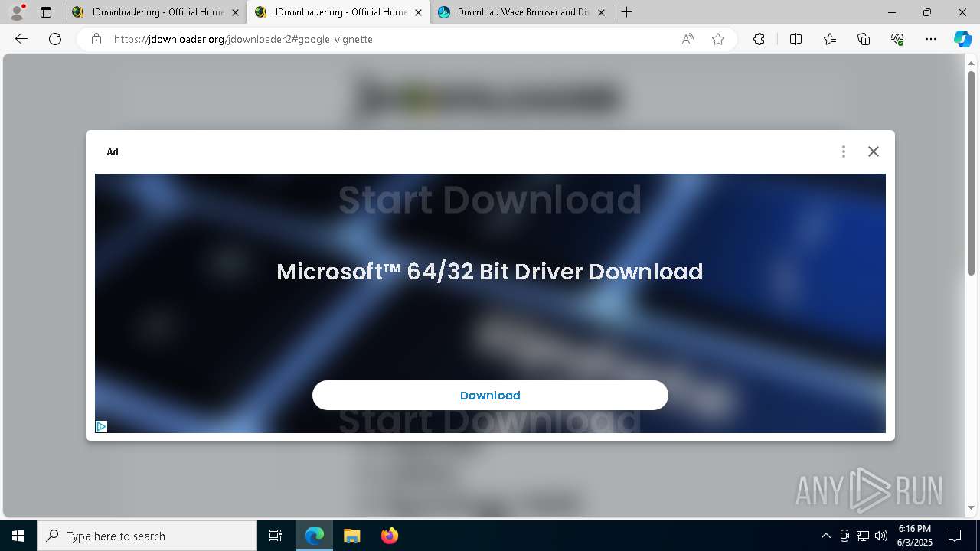Image resolution: width=980 pixels, height=551 pixels.
Task: Open Browser essentials heart icon
Action: pyautogui.click(x=897, y=39)
